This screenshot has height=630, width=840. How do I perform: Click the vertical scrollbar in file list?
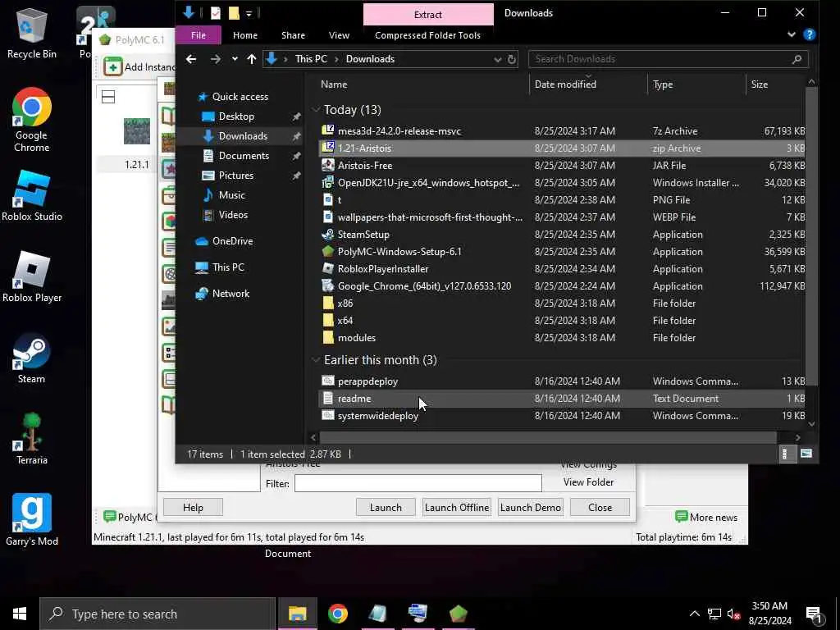pos(811,235)
